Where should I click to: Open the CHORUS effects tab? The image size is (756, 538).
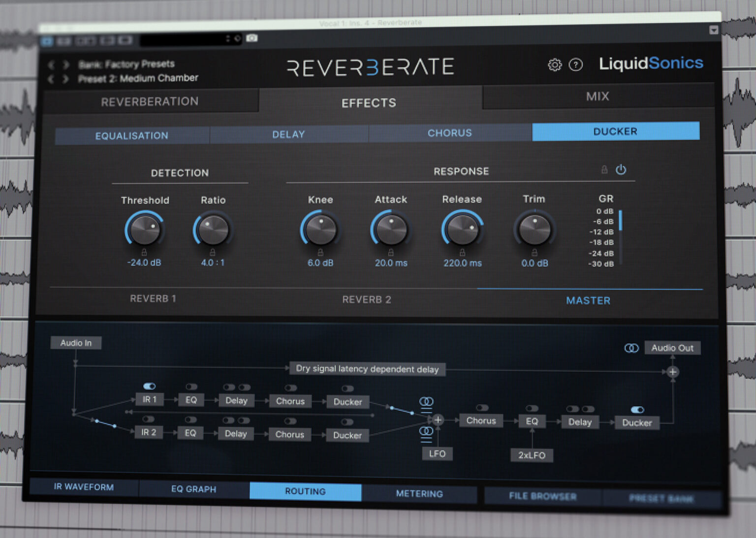point(449,133)
